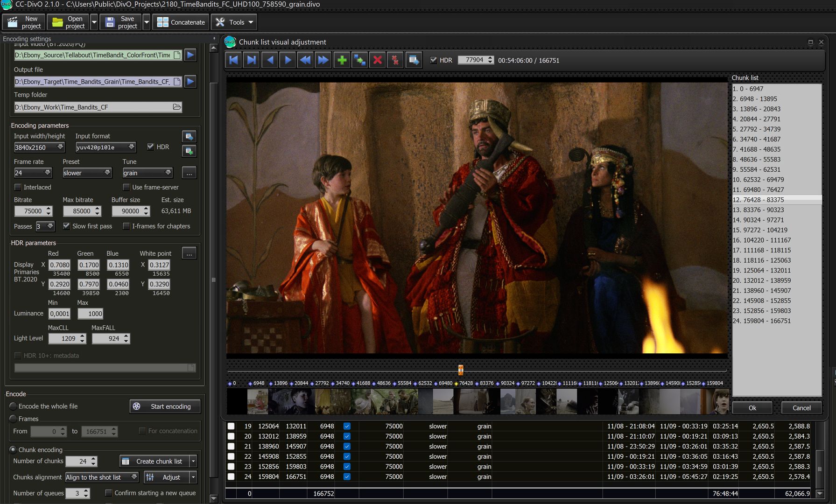Select chunk 12. 76428 - 83375 in list
Viewport: 836px width, 504px height.
tap(777, 200)
